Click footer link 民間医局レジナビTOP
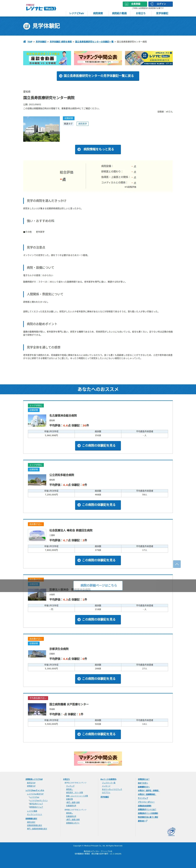Viewport: 196px width, 868px height. (34, 779)
